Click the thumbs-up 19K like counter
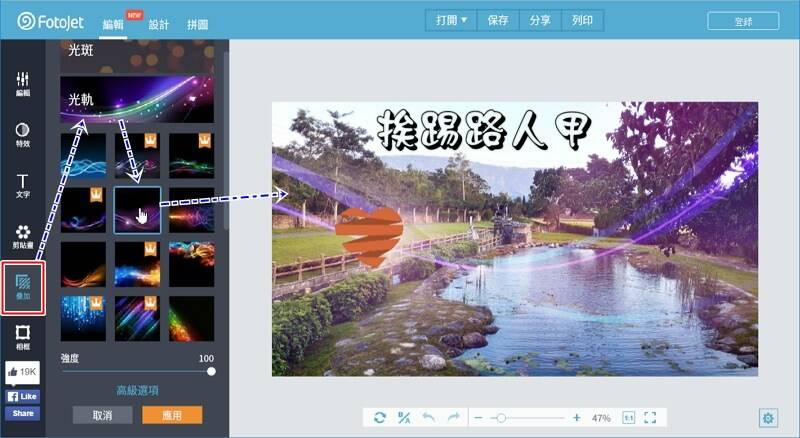The image size is (800, 438). point(22,372)
